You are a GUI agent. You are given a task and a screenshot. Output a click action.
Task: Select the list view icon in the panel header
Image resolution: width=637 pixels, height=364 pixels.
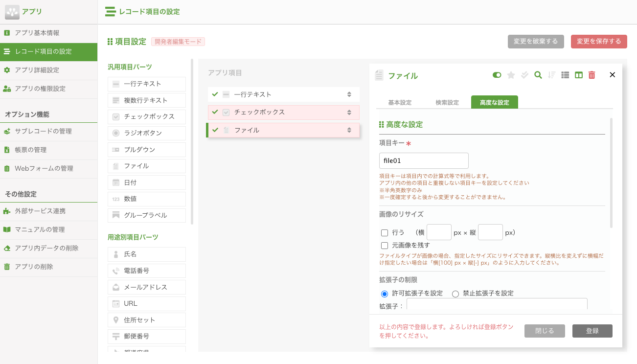tap(565, 75)
